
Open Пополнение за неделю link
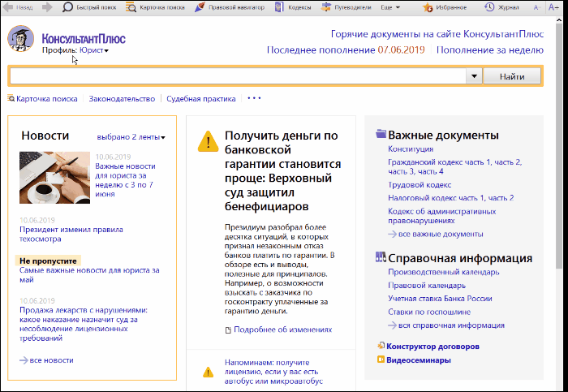click(490, 50)
